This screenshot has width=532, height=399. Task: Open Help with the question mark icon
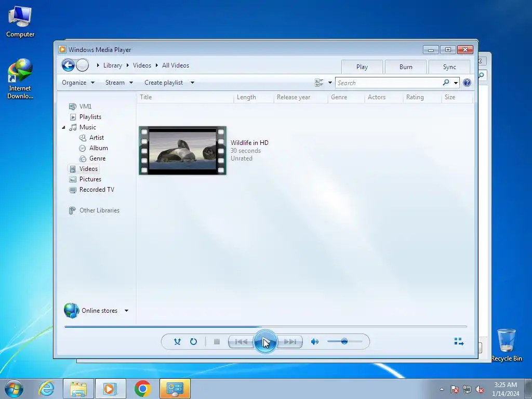[467, 83]
